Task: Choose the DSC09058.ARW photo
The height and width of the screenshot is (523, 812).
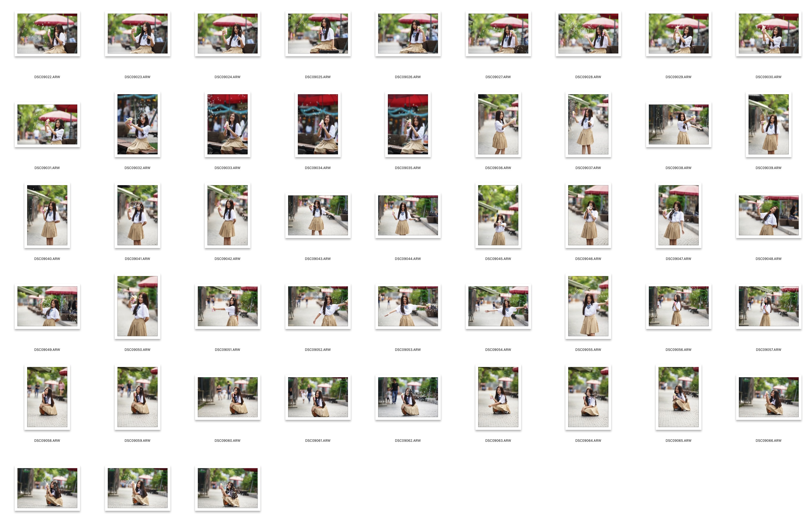Action: pos(47,397)
